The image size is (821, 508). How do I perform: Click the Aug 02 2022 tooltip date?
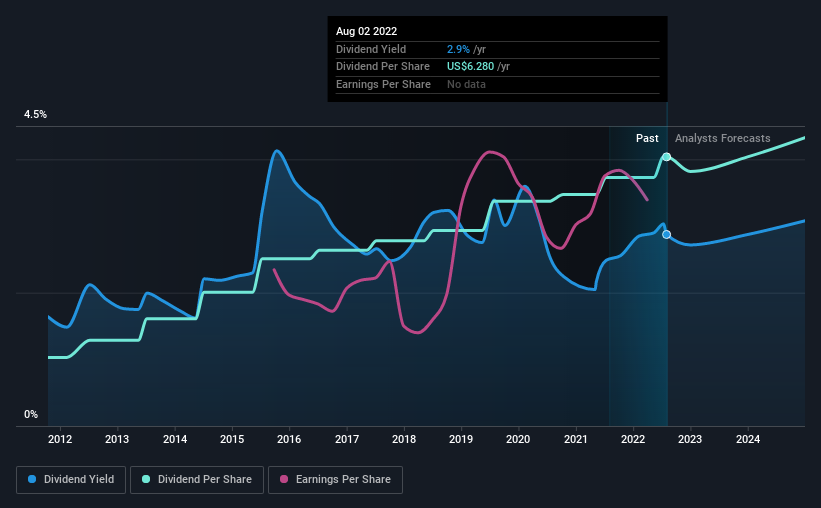coord(367,31)
